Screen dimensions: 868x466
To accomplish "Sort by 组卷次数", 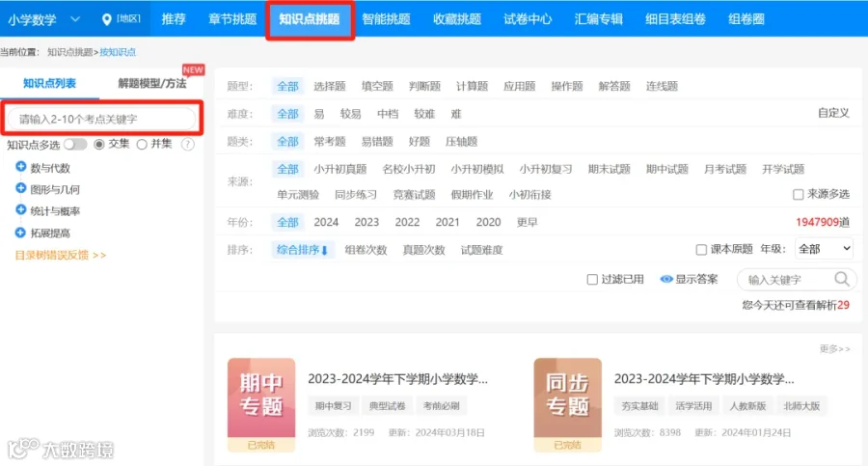I will pyautogui.click(x=366, y=250).
